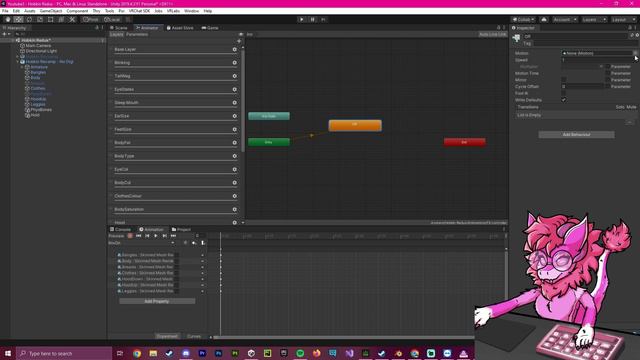Toggle Local handle rotation button
The image size is (640, 360).
(112, 19)
